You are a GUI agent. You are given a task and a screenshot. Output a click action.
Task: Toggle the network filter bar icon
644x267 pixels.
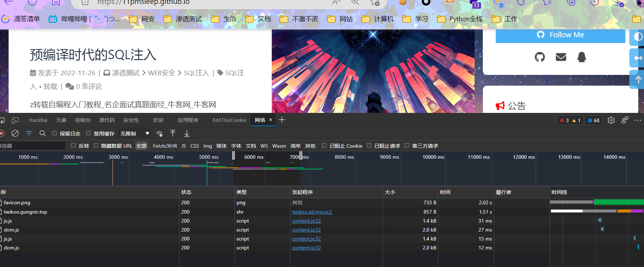(29, 133)
